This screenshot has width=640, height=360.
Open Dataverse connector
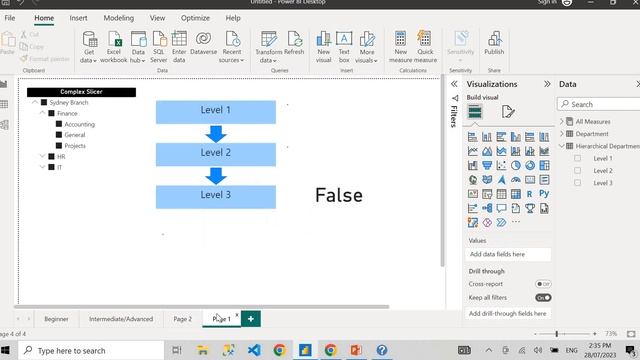[203, 44]
